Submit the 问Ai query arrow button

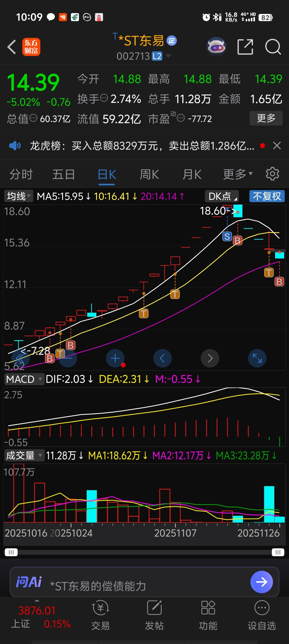(262, 582)
